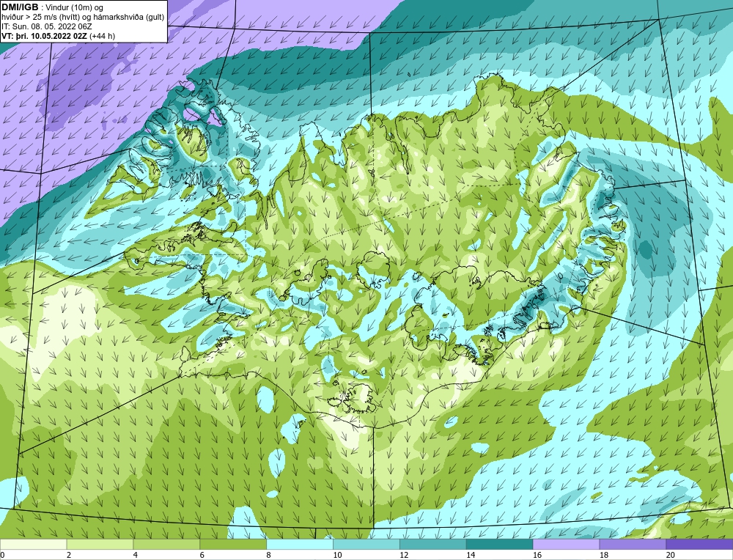733x560 pixels.
Task: Click the legend scale label '16'
Action: [537, 555]
